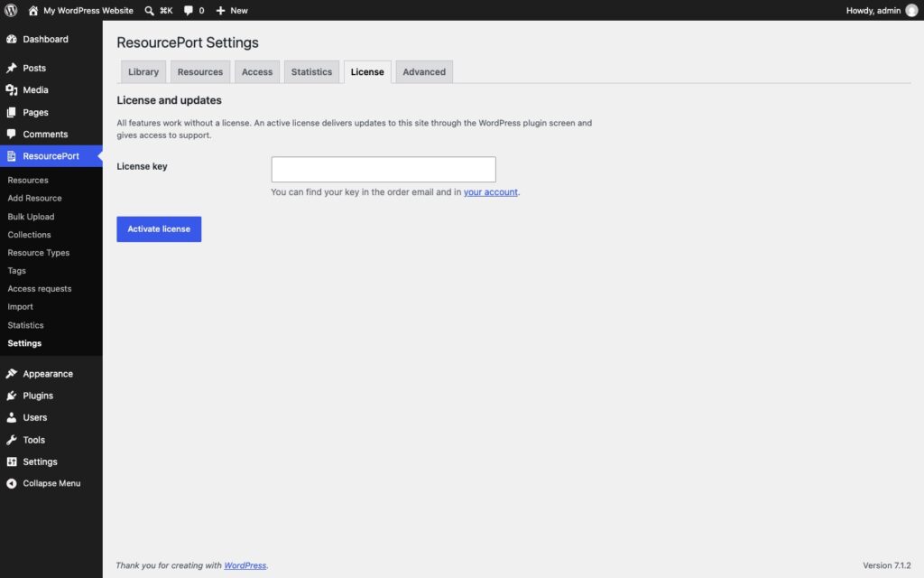Open Tags submenu item
This screenshot has width=924, height=578.
(x=16, y=271)
